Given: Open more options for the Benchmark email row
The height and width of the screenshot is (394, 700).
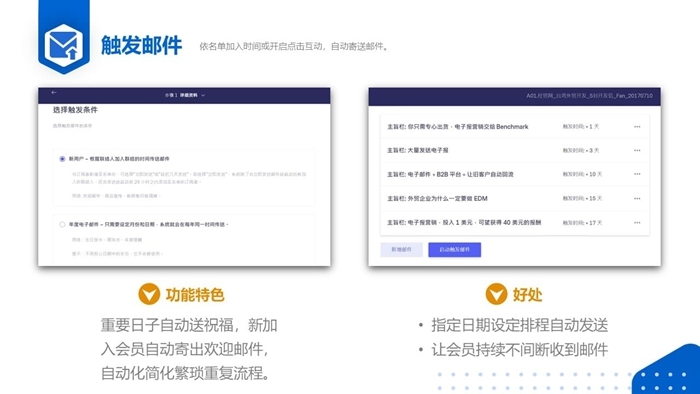Looking at the screenshot, I should (637, 127).
